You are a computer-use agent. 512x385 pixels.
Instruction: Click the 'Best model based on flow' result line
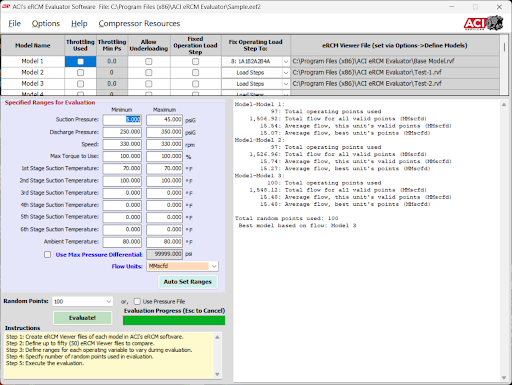click(x=297, y=226)
